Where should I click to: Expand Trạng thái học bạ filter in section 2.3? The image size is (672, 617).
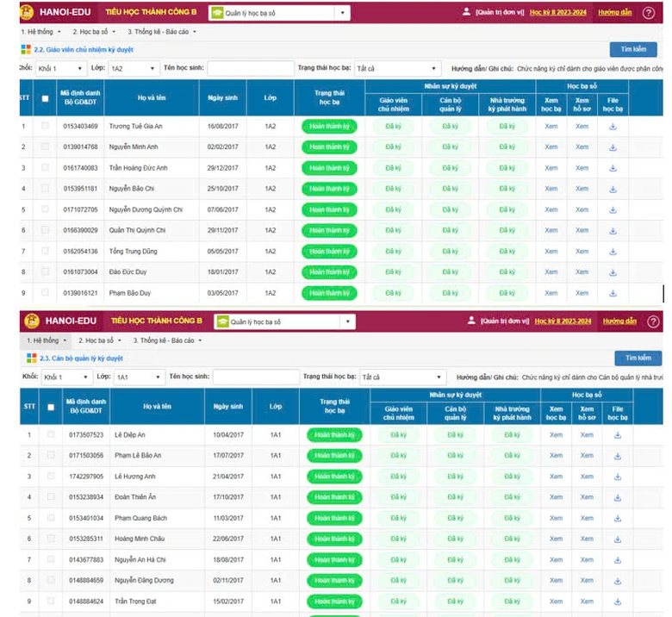pos(401,377)
